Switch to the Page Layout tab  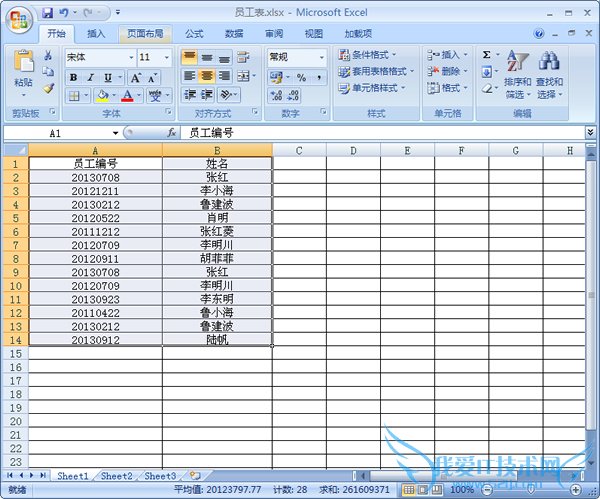(145, 34)
